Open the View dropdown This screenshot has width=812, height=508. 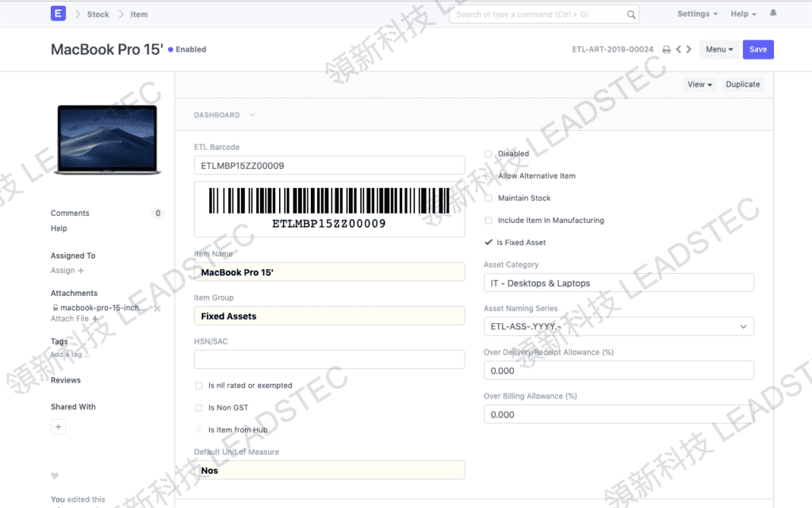coord(699,84)
